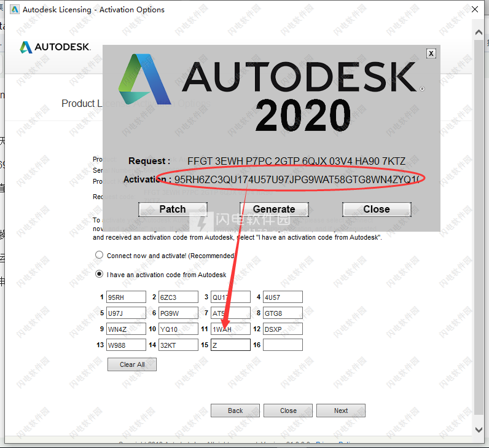Click activation field 9 containing WN4Z
The width and height of the screenshot is (489, 448).
coord(126,329)
